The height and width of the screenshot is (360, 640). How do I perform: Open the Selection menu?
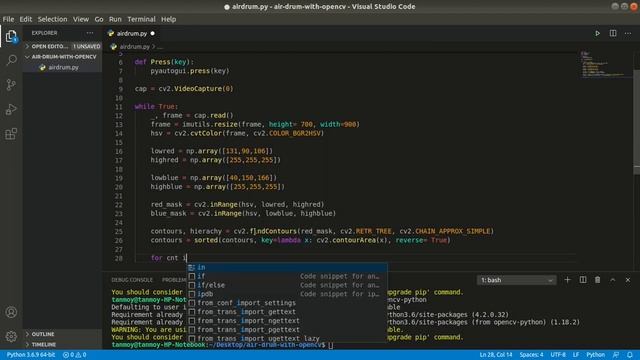pyautogui.click(x=52, y=19)
